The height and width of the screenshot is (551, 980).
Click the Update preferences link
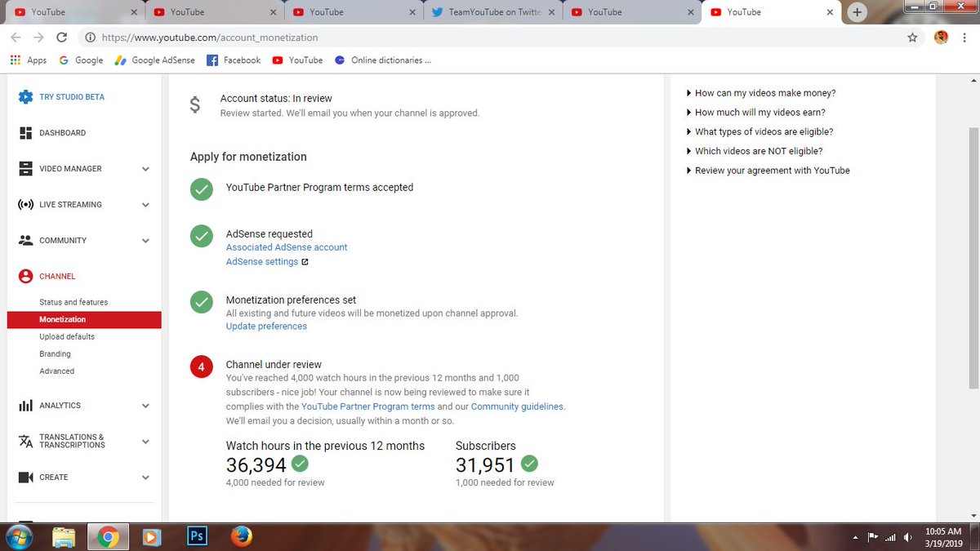coord(266,327)
